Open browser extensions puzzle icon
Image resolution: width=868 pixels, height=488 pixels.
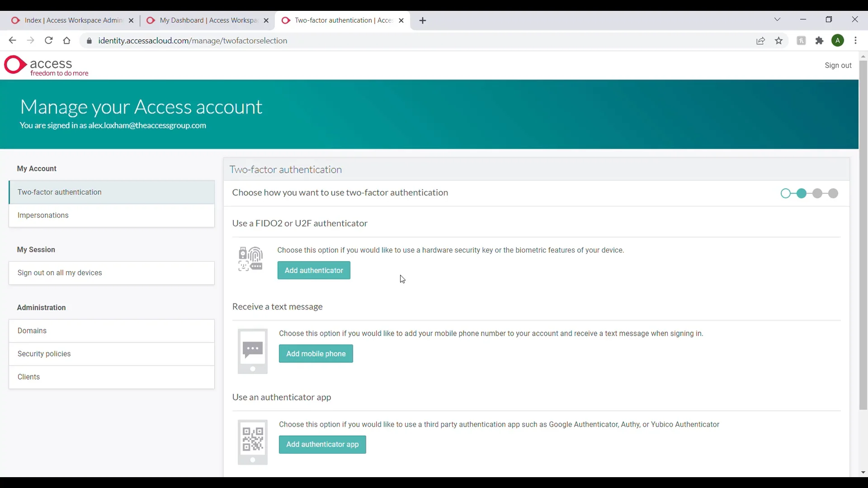[819, 41]
